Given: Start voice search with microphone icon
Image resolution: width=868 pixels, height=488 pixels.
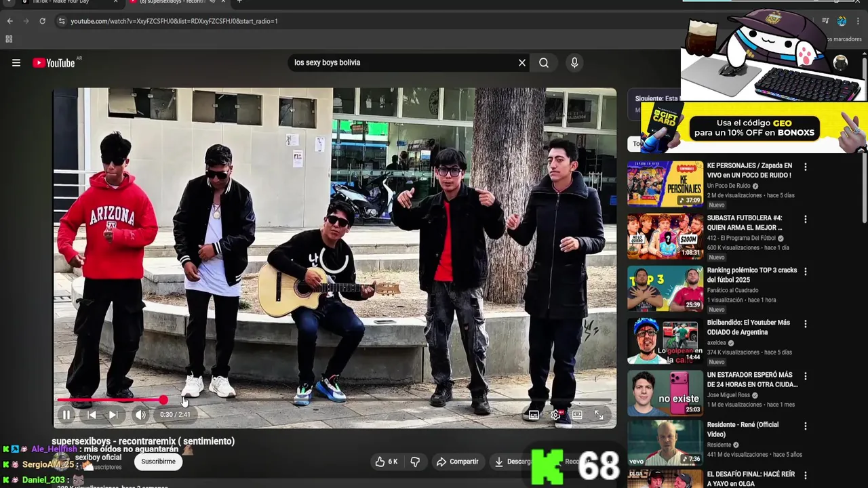Looking at the screenshot, I should tap(574, 63).
